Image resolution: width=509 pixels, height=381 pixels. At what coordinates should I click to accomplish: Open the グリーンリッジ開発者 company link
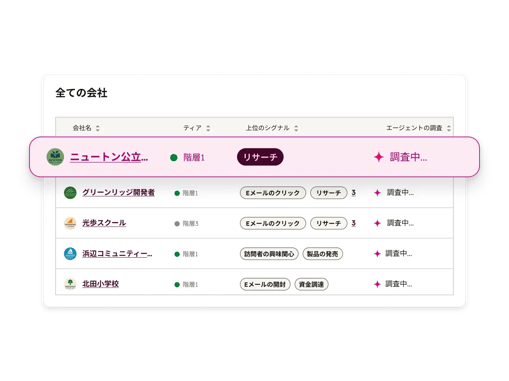[x=118, y=193]
